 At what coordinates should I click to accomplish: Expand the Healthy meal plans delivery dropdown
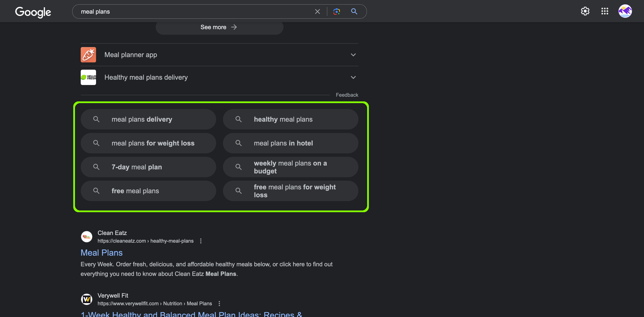[x=352, y=77]
